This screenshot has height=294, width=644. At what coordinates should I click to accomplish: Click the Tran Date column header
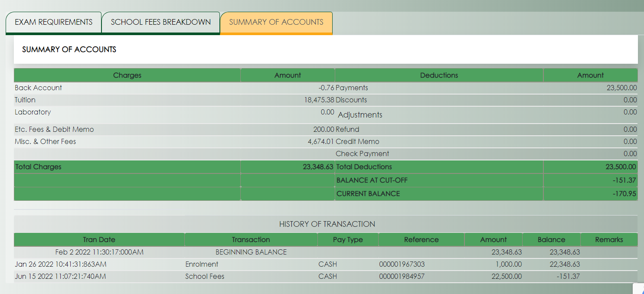pos(99,239)
